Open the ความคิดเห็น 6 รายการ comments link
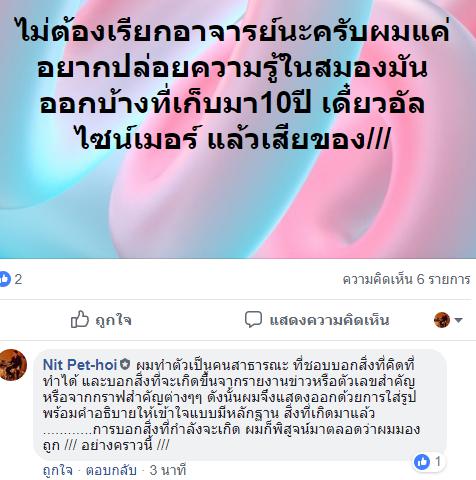This screenshot has width=476, height=480. tap(406, 279)
